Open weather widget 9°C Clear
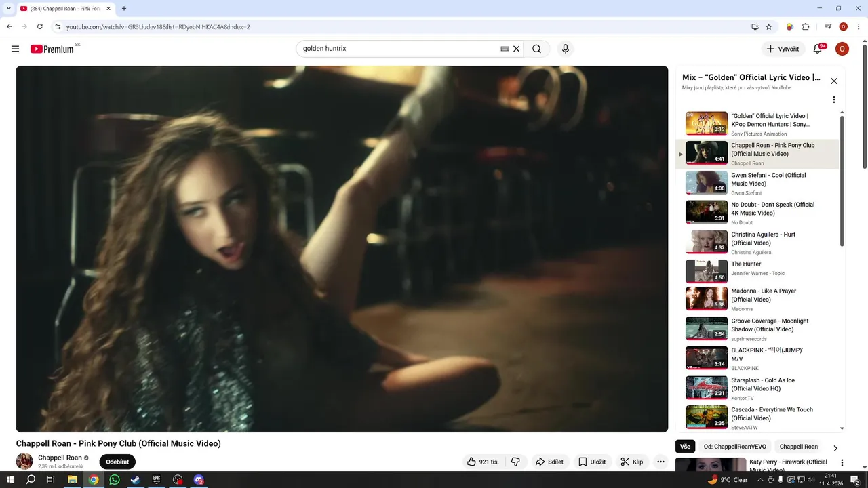The width and height of the screenshot is (868, 488). coord(728,479)
